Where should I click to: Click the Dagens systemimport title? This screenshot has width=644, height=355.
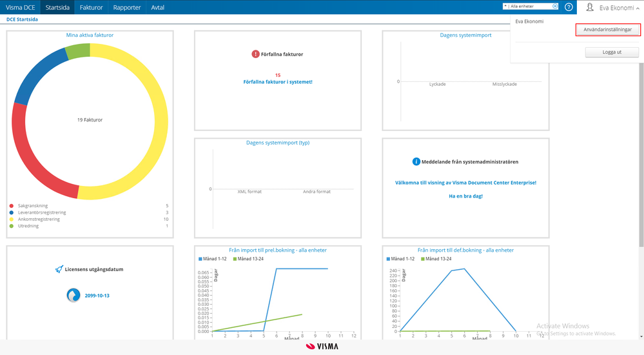tap(465, 35)
